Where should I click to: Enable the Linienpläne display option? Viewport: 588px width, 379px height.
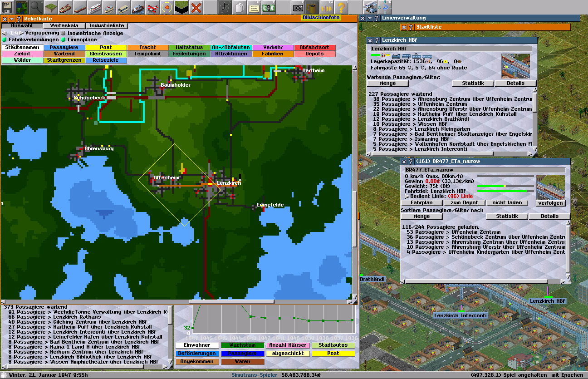coord(64,39)
